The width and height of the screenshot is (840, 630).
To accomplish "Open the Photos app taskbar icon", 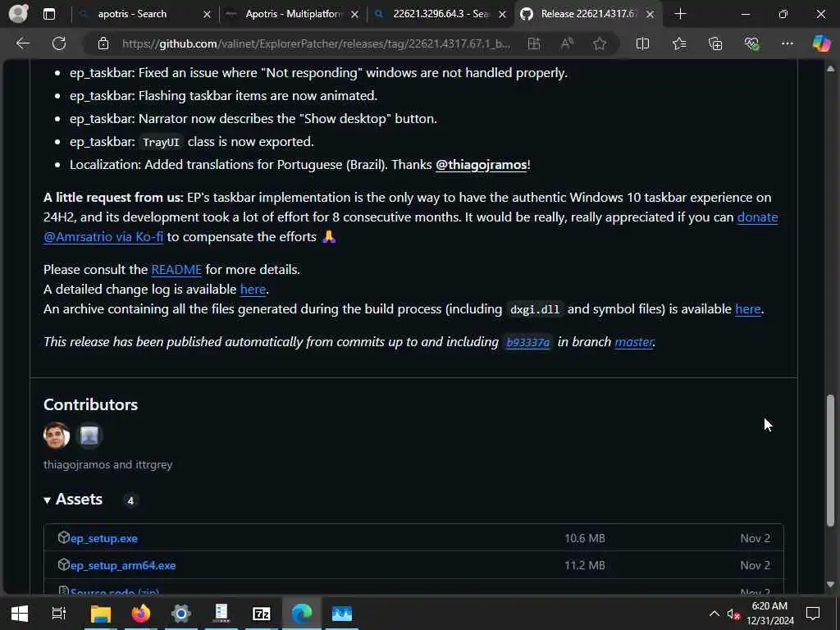I will click(x=342, y=614).
